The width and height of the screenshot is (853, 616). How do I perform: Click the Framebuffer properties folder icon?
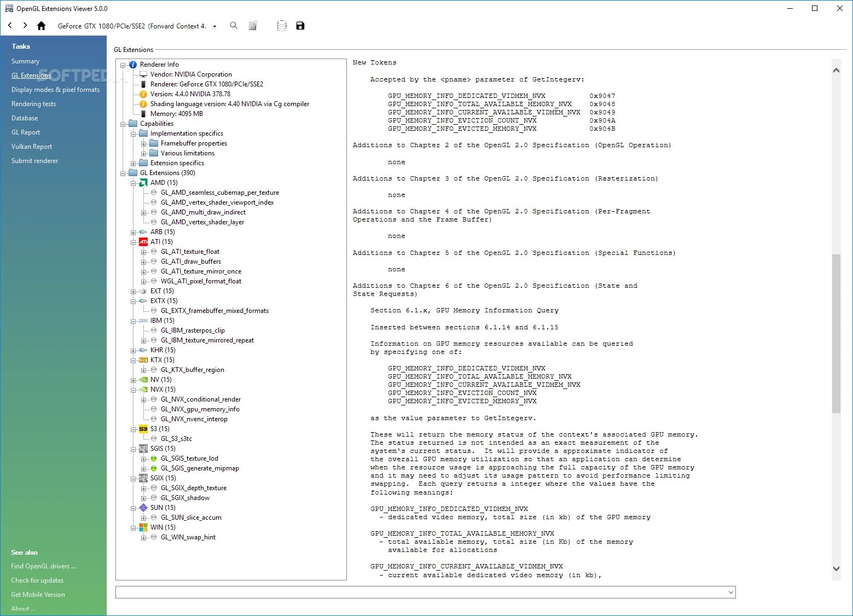point(154,143)
